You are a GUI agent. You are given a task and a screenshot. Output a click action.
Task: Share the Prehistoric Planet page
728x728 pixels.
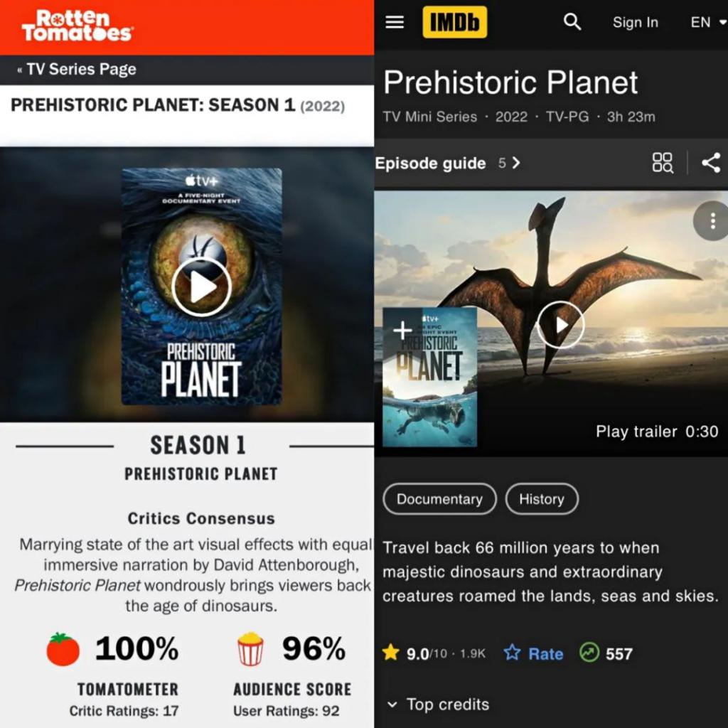point(711,163)
